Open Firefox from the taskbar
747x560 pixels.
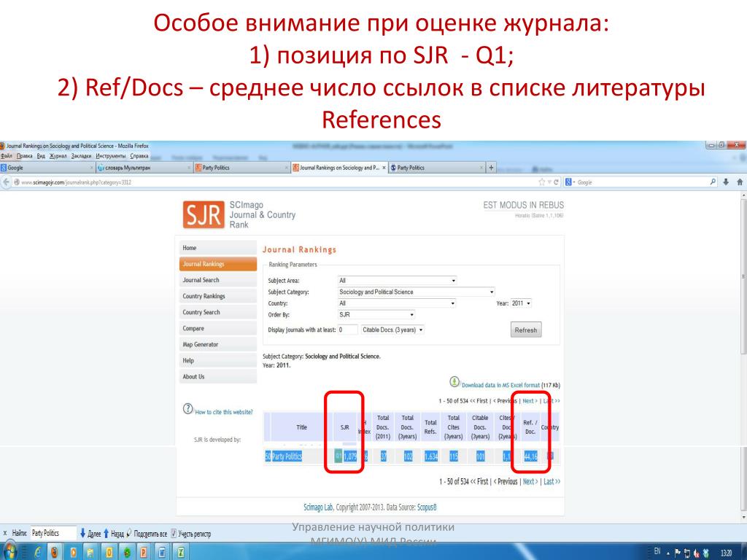55,553
